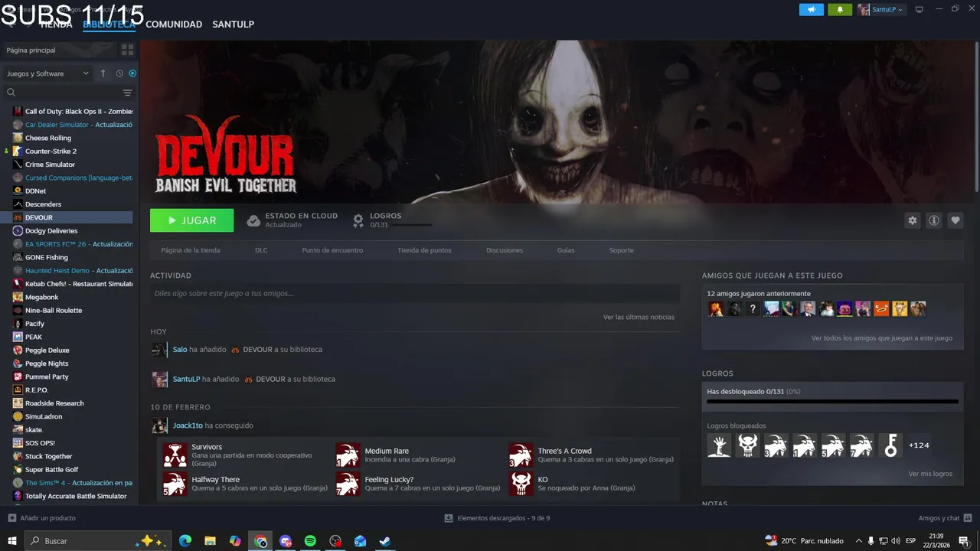This screenshot has width=980, height=551.
Task: Switch to the DLC tab
Action: 261,250
